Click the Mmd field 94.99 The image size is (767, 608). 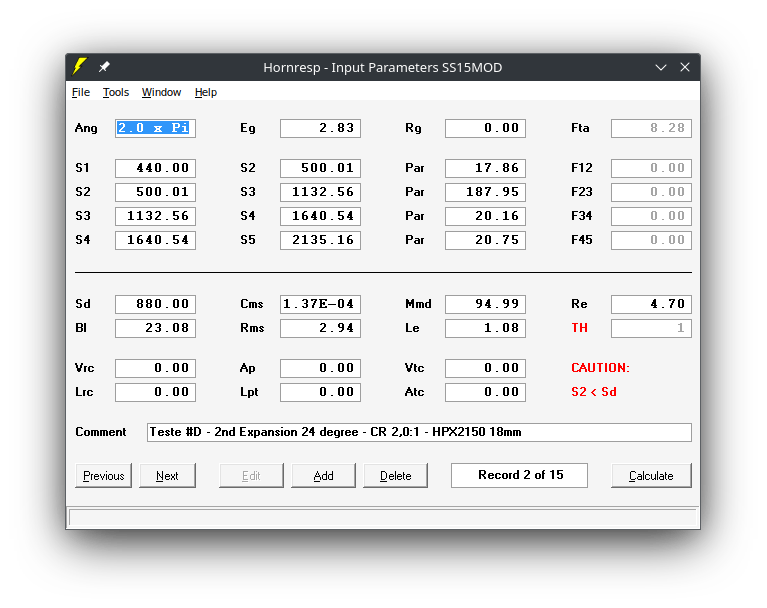(485, 304)
